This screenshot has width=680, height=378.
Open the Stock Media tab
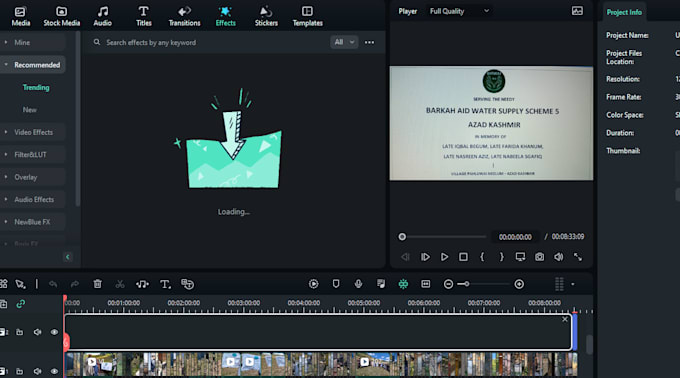point(62,16)
